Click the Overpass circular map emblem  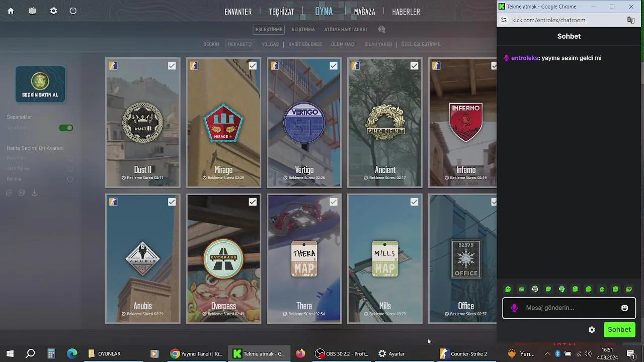pyautogui.click(x=223, y=259)
